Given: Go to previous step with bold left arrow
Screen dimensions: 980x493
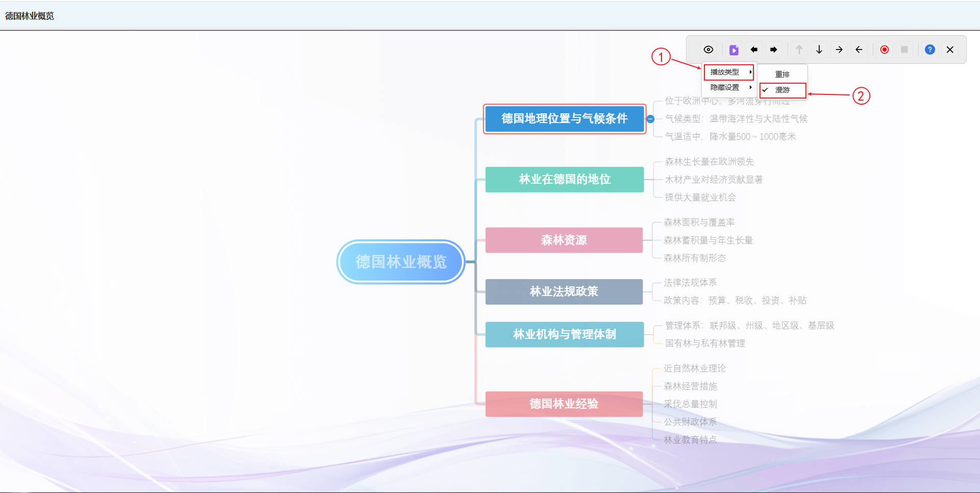Looking at the screenshot, I should (x=754, y=50).
